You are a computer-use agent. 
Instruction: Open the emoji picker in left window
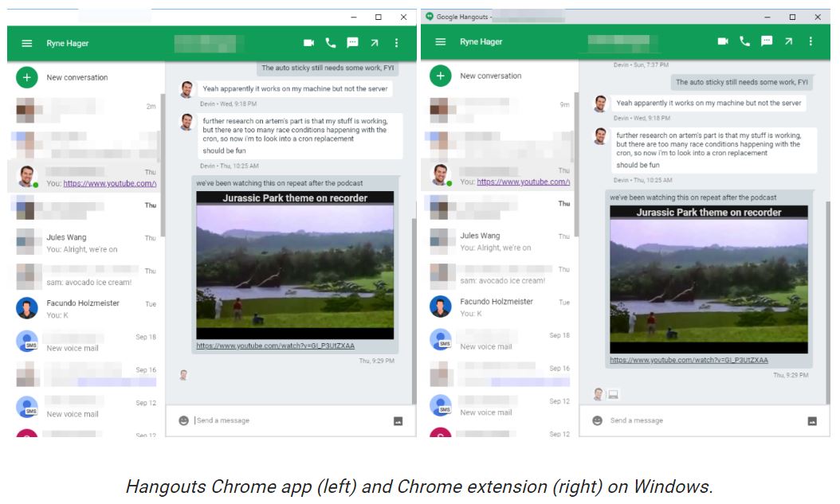183,420
